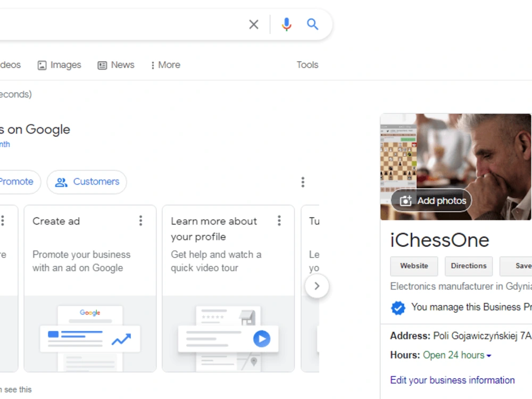This screenshot has height=399, width=532.
Task: Click the carousel right arrow chevron
Action: pos(317,286)
